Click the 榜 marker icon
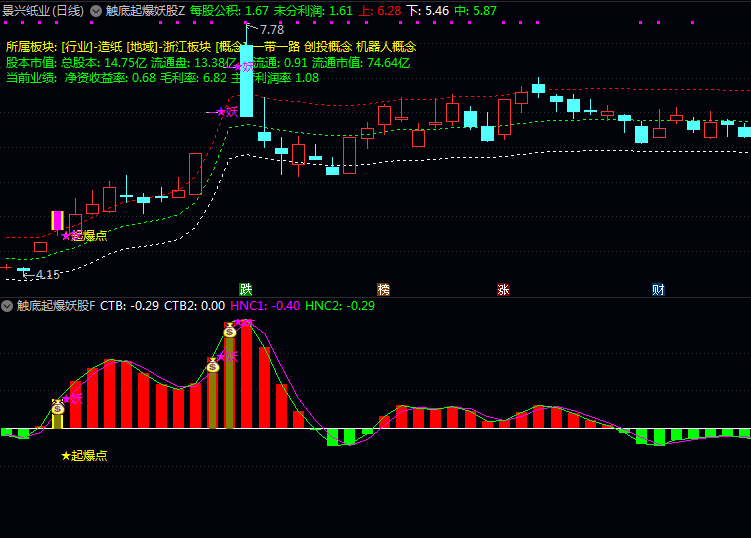The height and width of the screenshot is (538, 751). 384,289
